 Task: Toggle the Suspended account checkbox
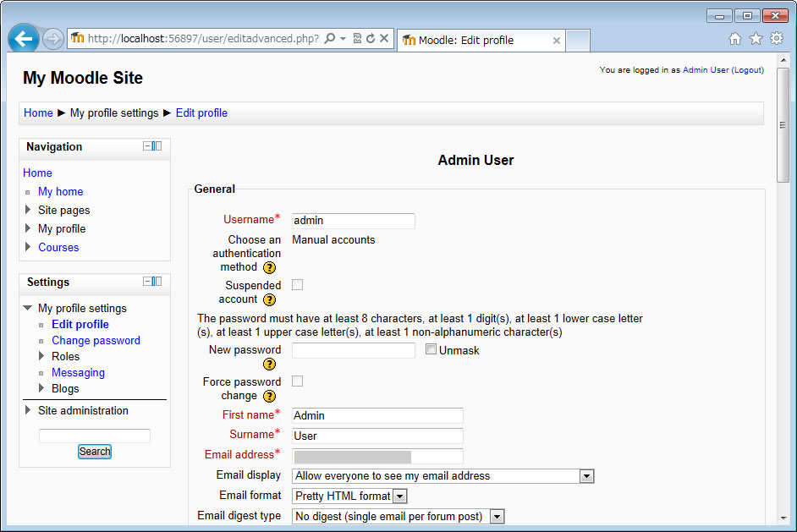[297, 285]
